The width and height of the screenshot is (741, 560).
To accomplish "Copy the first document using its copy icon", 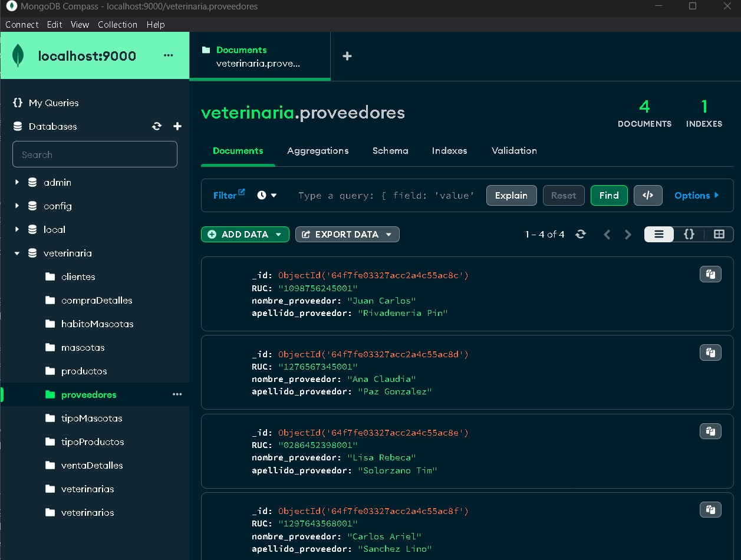I will pyautogui.click(x=710, y=274).
